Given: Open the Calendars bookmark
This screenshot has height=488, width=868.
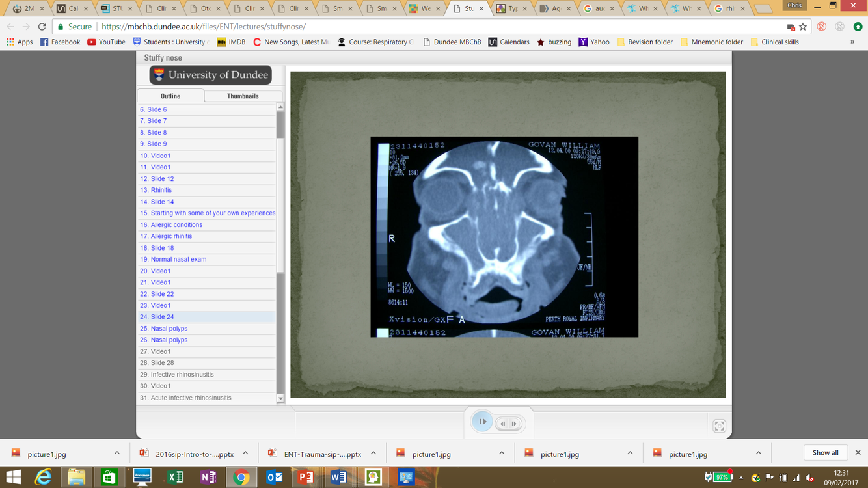Looking at the screenshot, I should [509, 42].
